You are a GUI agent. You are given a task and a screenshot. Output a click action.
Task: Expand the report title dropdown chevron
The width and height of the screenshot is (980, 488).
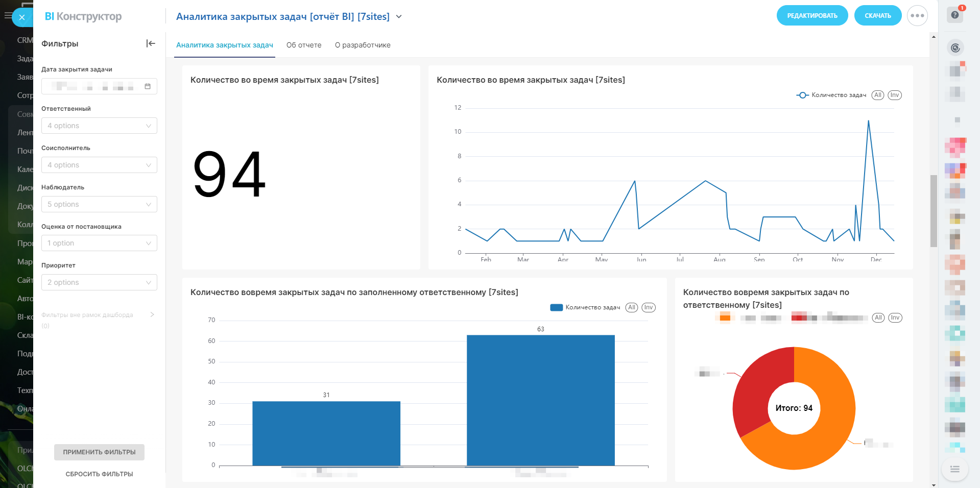tap(399, 17)
